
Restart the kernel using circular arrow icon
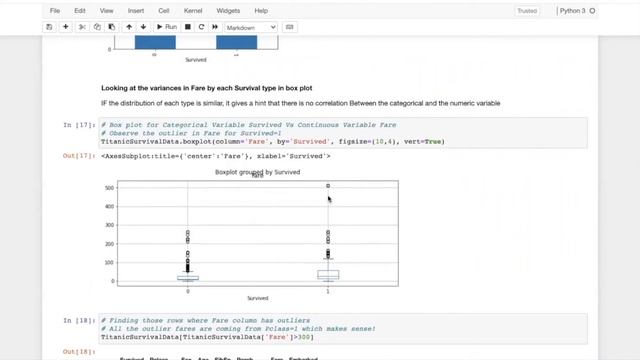point(201,27)
